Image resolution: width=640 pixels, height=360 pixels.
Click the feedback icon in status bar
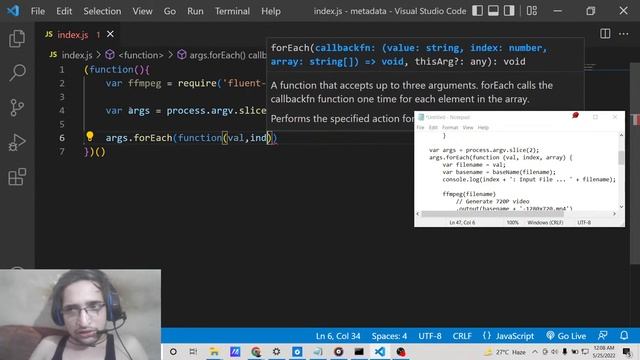point(602,336)
